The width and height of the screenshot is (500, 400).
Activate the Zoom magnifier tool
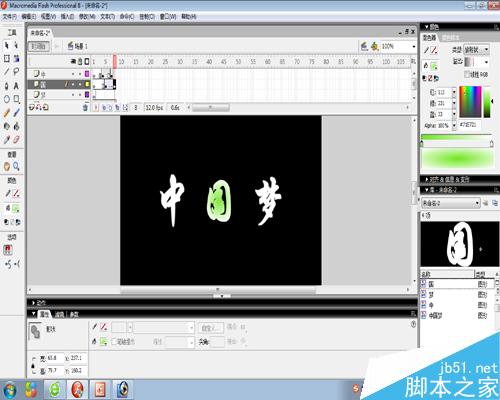point(16,166)
